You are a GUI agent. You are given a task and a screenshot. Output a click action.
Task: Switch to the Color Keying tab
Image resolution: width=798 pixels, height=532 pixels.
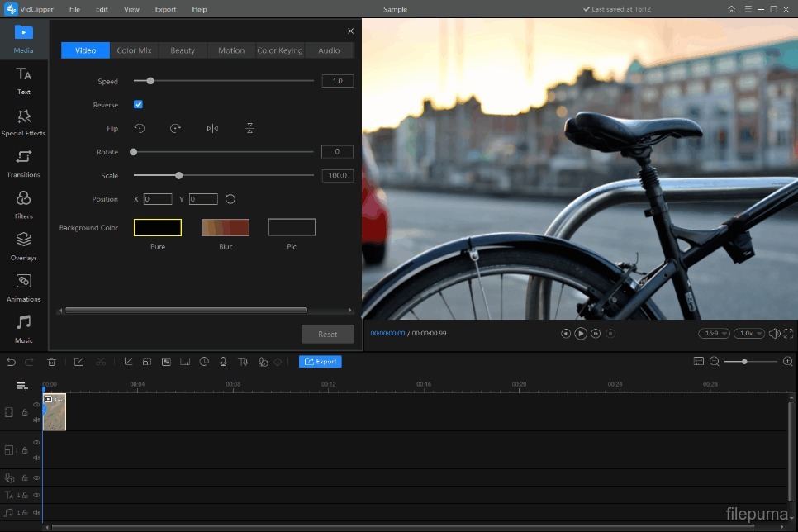point(280,50)
